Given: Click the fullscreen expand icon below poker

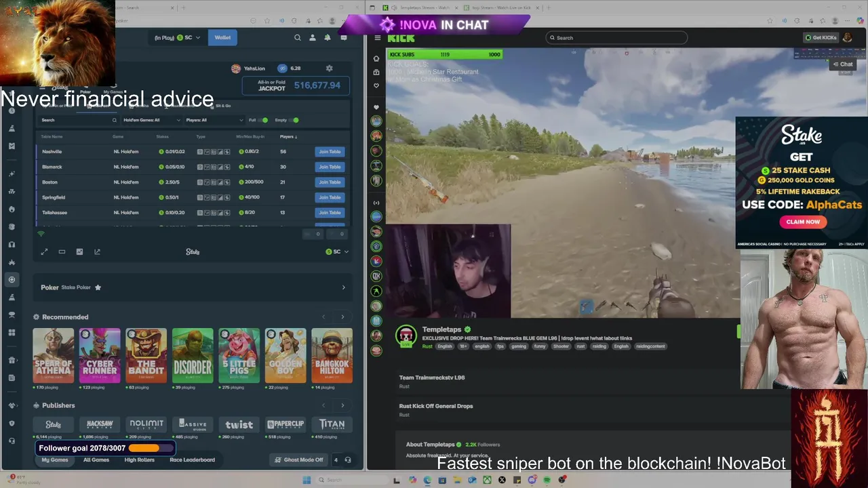Looking at the screenshot, I should (44, 251).
